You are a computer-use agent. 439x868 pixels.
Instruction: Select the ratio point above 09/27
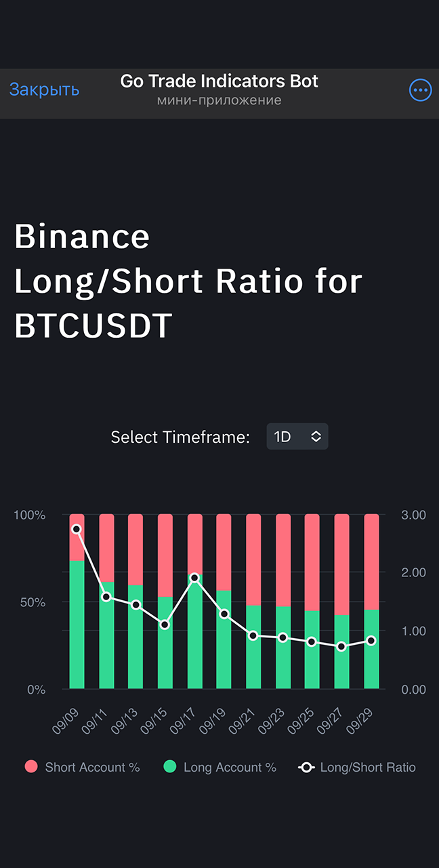tap(341, 646)
